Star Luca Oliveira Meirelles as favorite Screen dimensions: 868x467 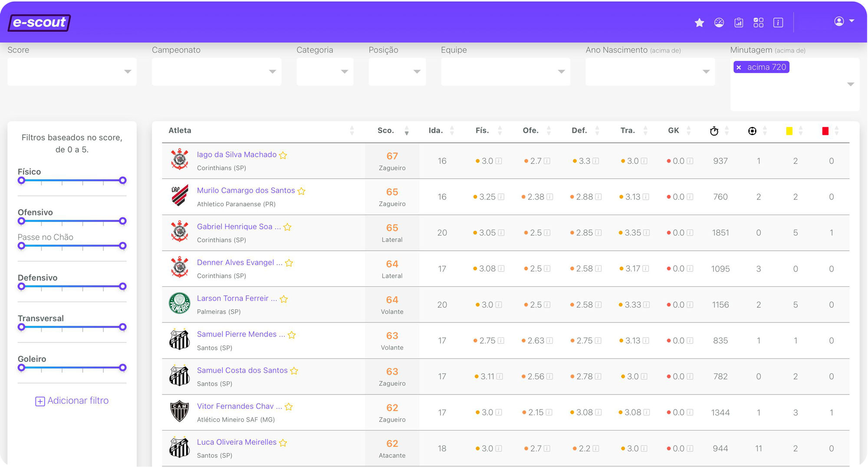click(283, 443)
